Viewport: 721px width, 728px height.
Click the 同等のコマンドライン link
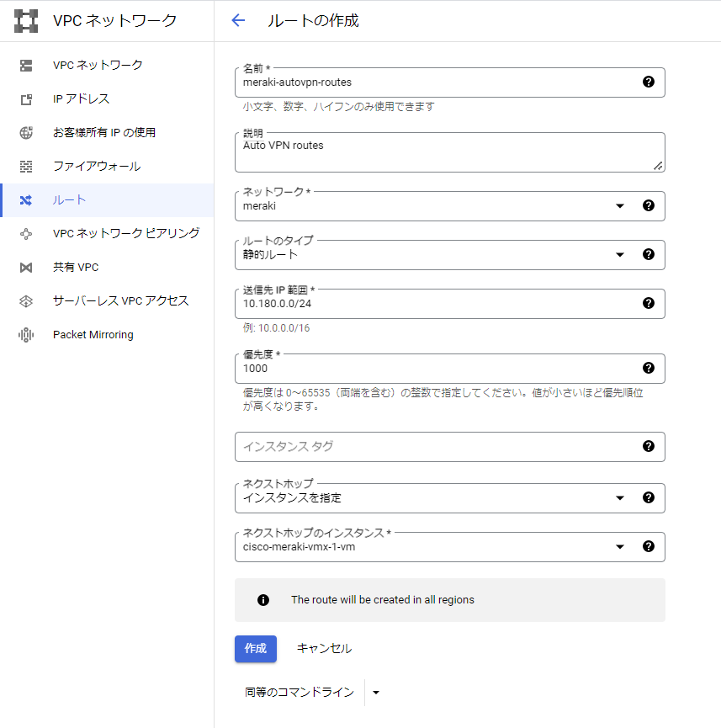[x=299, y=693]
